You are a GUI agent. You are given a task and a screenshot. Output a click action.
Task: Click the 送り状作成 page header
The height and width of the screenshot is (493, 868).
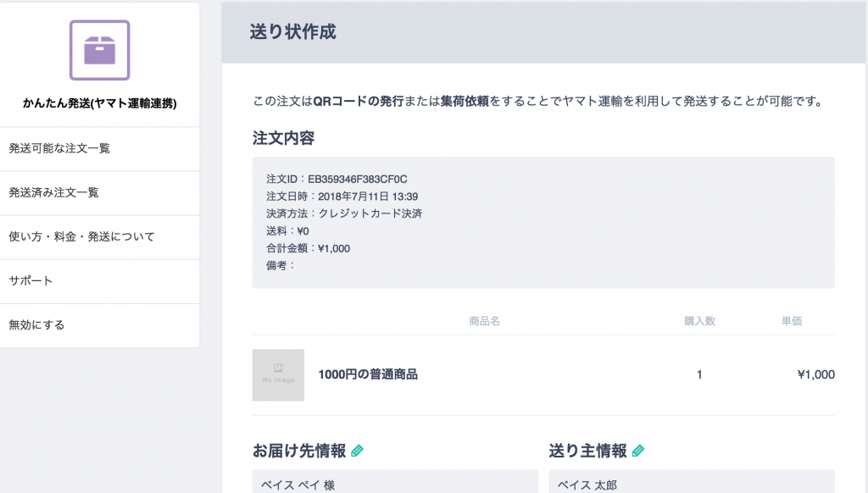click(292, 32)
